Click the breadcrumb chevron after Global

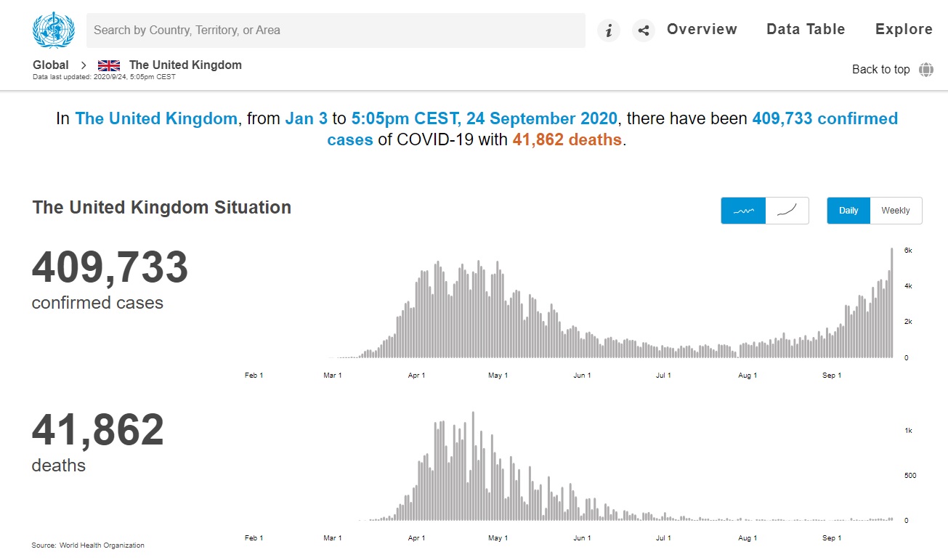pos(84,65)
